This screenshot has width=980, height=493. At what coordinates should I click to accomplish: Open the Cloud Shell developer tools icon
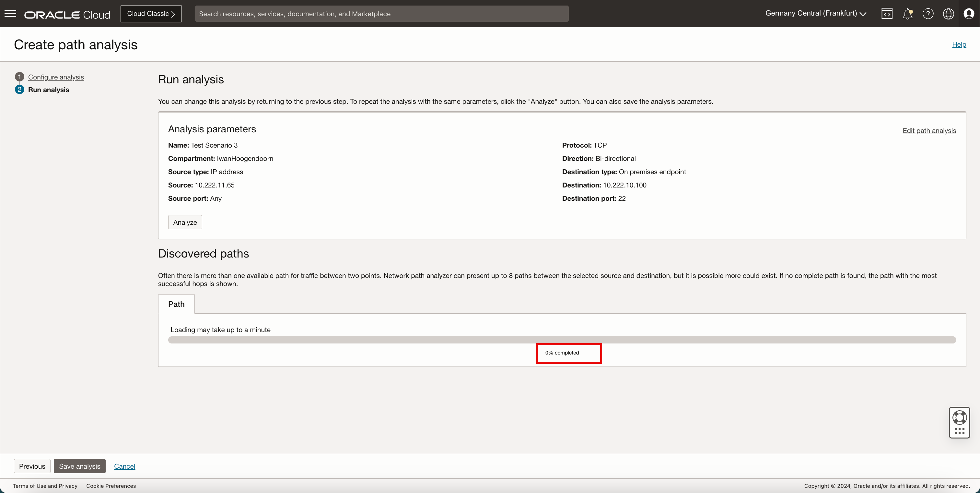click(887, 14)
